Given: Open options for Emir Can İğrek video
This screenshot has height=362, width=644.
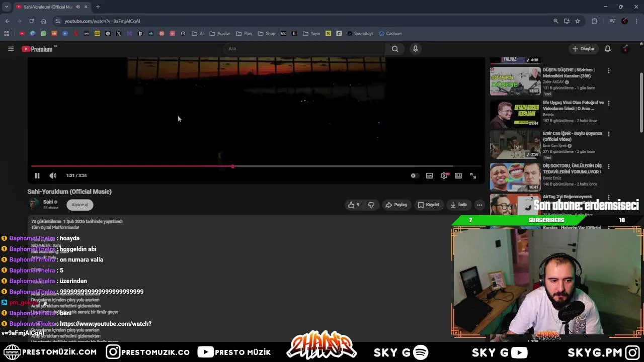Looking at the screenshot, I should coord(608,134).
